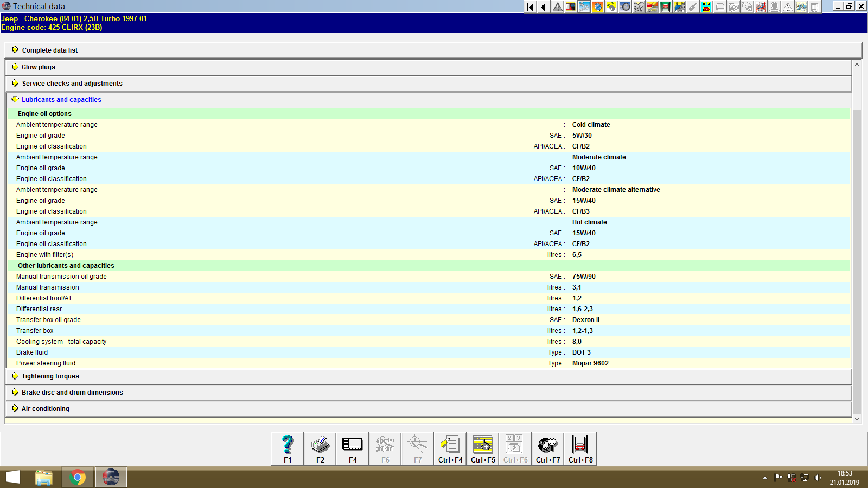The width and height of the screenshot is (868, 488).
Task: Click the car lift icon in the top toolbar
Action: [x=666, y=7]
